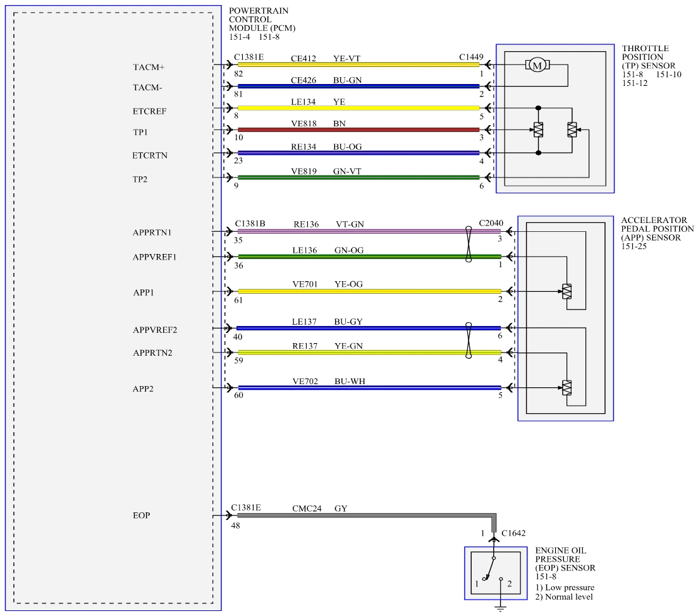
Task: Open the 151-12 reference for TP sensor
Action: tap(635, 83)
